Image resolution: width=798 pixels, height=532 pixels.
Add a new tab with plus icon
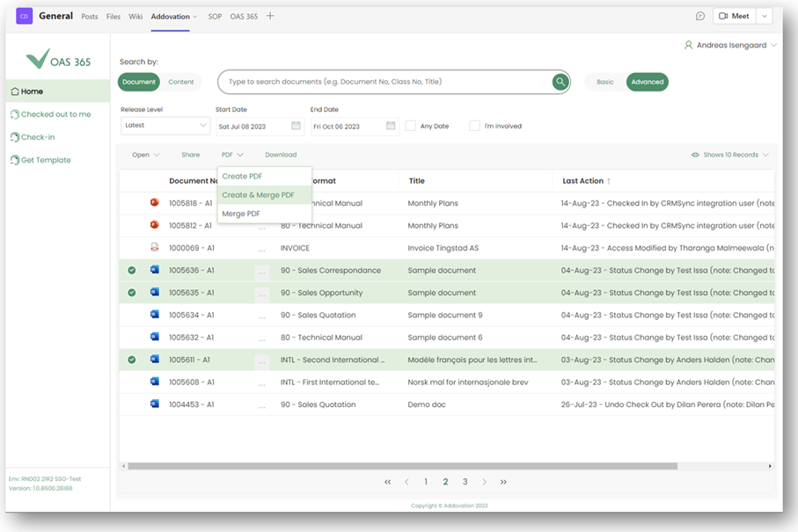270,16
